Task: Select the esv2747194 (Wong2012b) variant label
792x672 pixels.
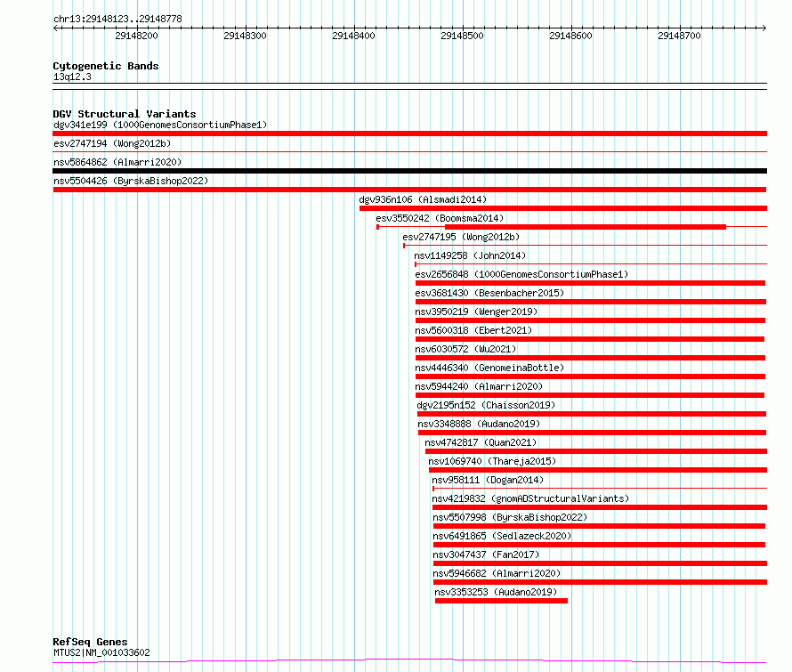Action: pos(112,143)
